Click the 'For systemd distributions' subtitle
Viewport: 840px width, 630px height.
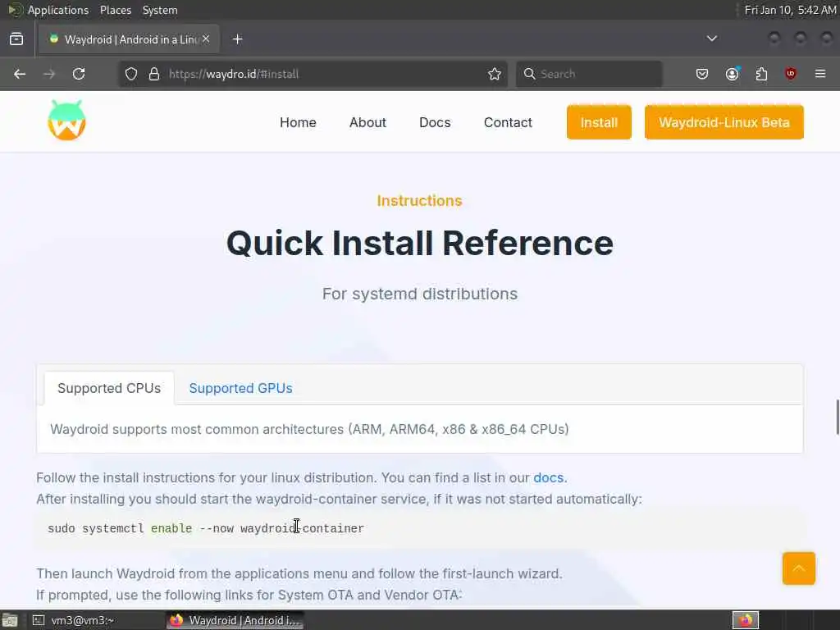[419, 294]
